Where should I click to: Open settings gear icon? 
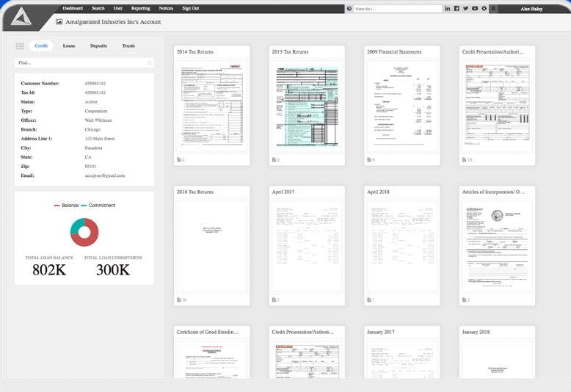484,8
